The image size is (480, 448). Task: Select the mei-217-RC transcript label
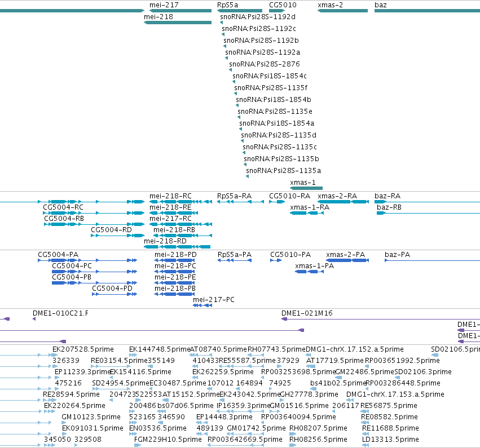(x=170, y=219)
